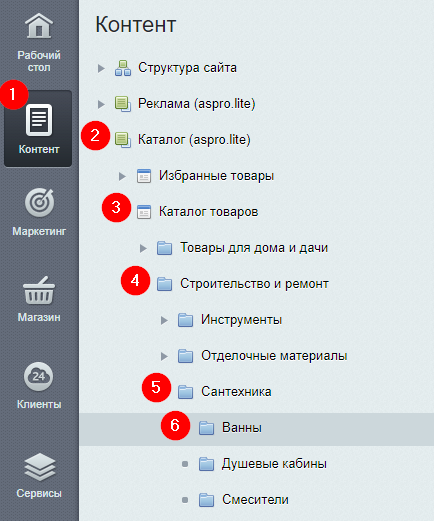Viewport: 434px width, 521px height.
Task: Open Реклама (aspro.lite) tree item
Action: pos(197,104)
